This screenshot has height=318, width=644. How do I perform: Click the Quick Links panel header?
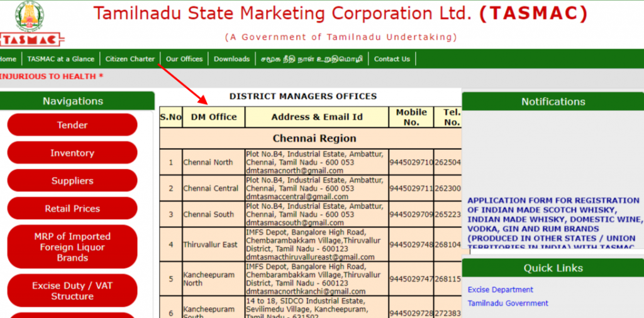(553, 268)
